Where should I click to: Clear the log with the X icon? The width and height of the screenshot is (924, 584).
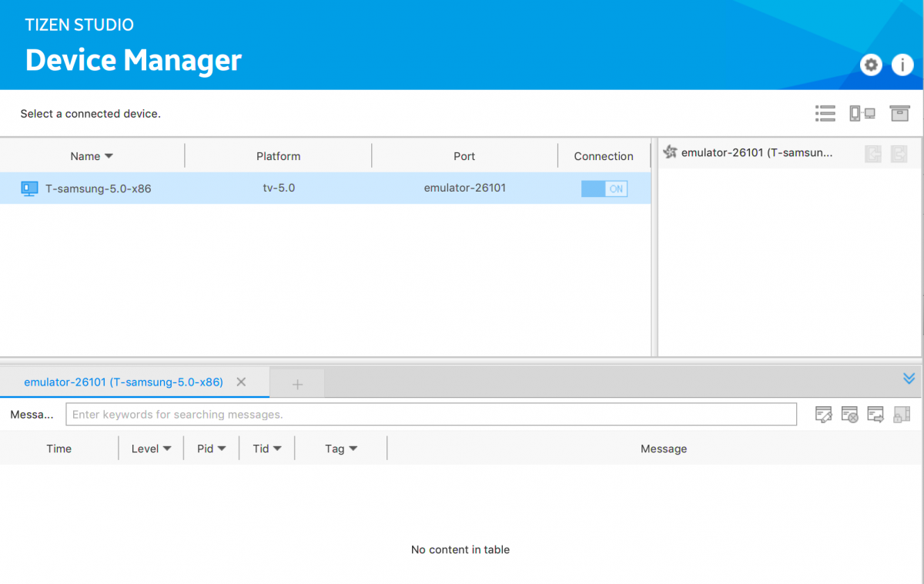pyautogui.click(x=850, y=415)
